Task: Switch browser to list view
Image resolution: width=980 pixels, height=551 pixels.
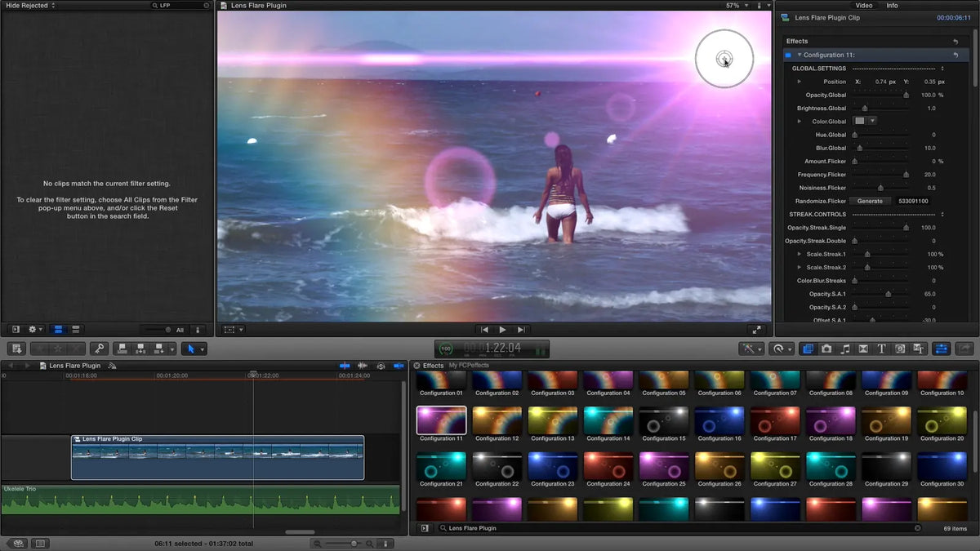Action: (x=75, y=330)
